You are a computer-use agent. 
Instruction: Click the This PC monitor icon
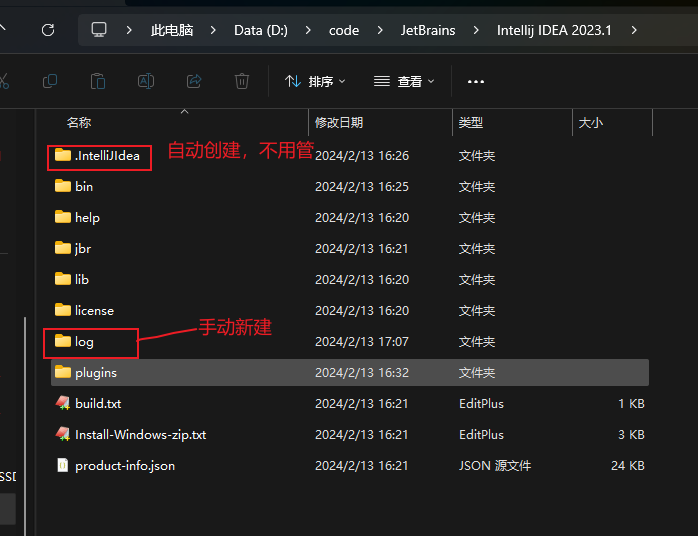pyautogui.click(x=99, y=30)
